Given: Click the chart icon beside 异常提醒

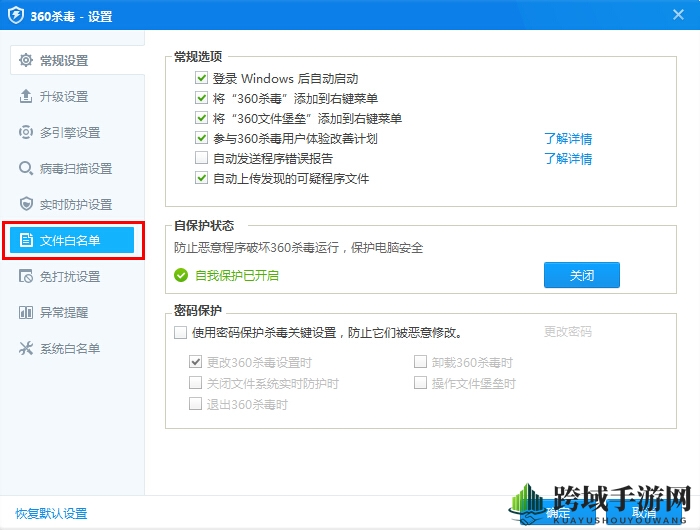Looking at the screenshot, I should coord(26,312).
